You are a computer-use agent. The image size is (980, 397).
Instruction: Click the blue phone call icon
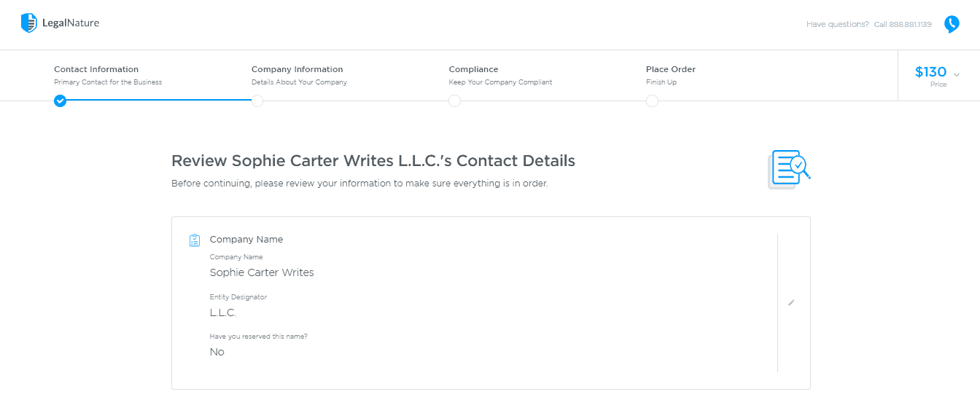952,24
